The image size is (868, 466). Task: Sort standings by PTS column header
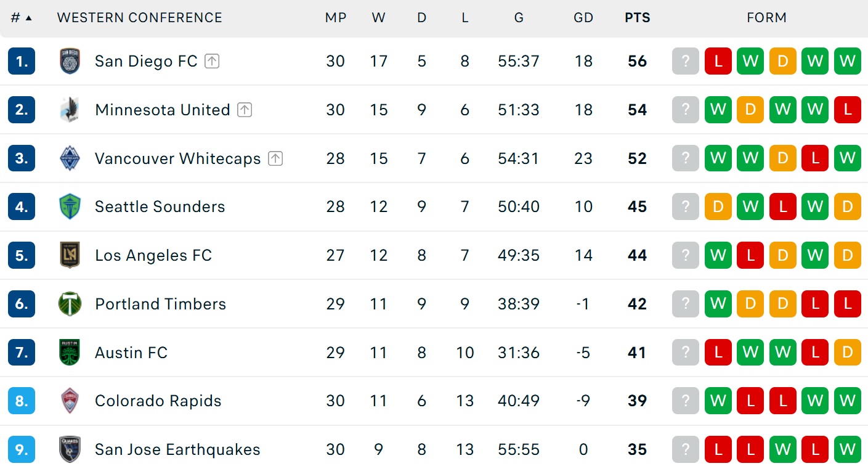point(638,18)
